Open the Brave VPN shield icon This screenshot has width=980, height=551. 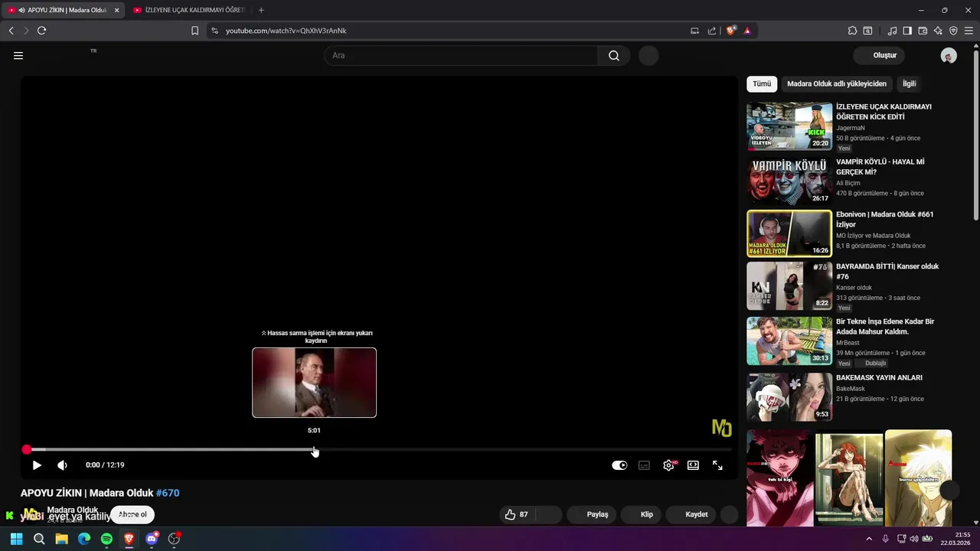tap(953, 31)
